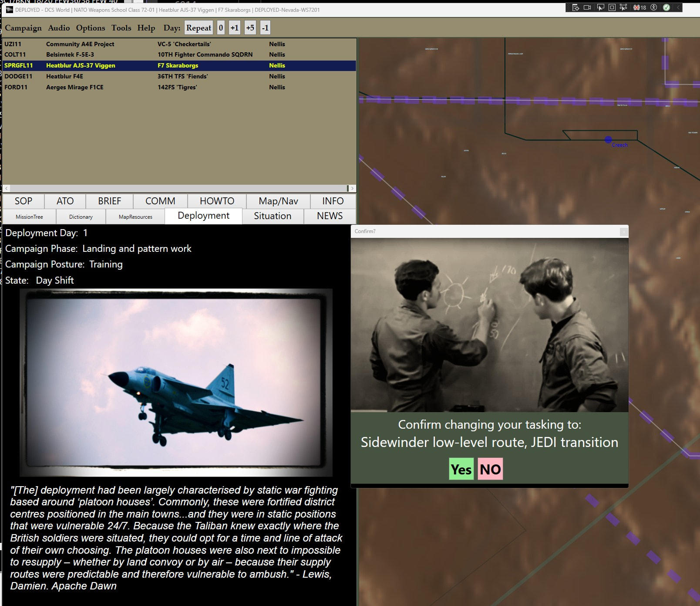700x606 pixels.
Task: Collapse the debug toolbar with the chevron
Action: (678, 7)
